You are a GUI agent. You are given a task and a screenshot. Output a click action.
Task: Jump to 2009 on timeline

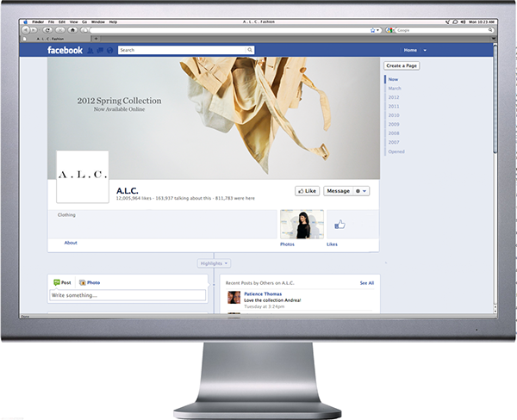click(394, 125)
